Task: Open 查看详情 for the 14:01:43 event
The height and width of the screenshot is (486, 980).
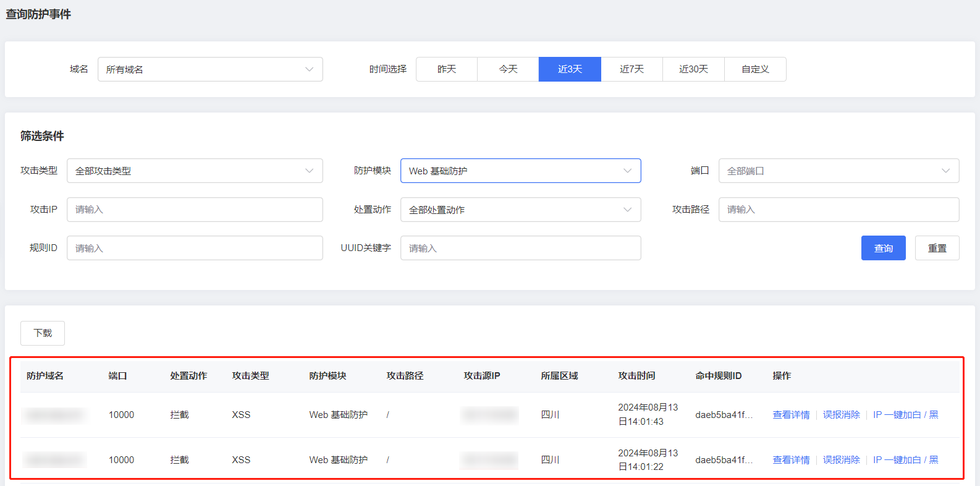Action: [x=791, y=415]
